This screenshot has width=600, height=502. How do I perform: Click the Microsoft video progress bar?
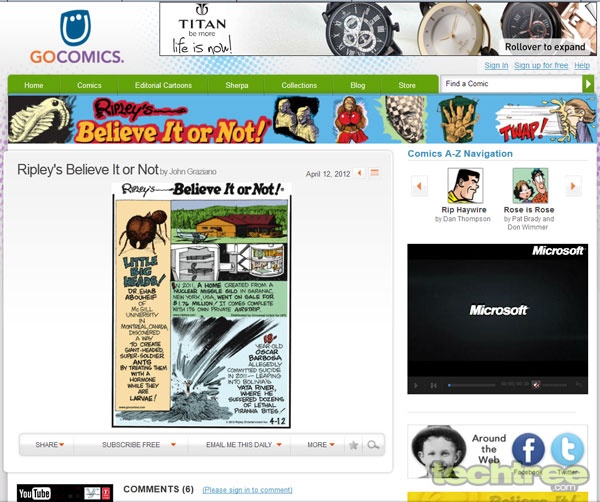(472, 385)
